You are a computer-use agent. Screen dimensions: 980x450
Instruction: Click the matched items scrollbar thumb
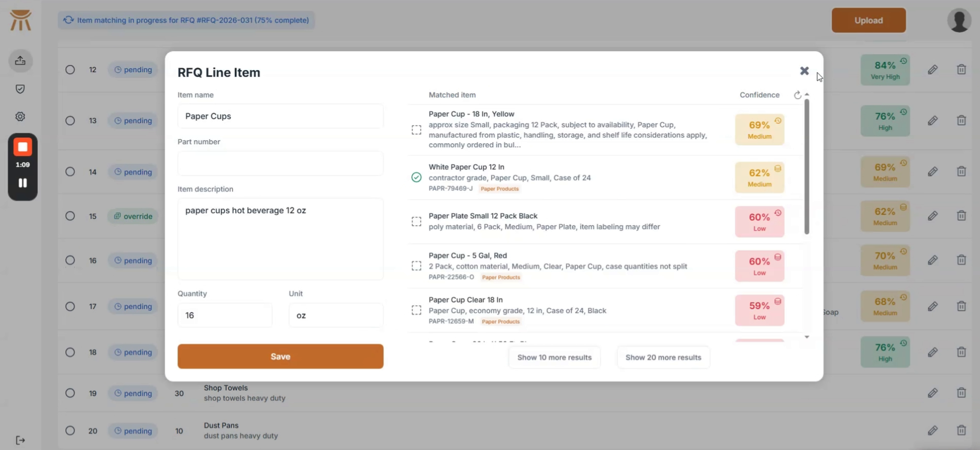tap(807, 167)
